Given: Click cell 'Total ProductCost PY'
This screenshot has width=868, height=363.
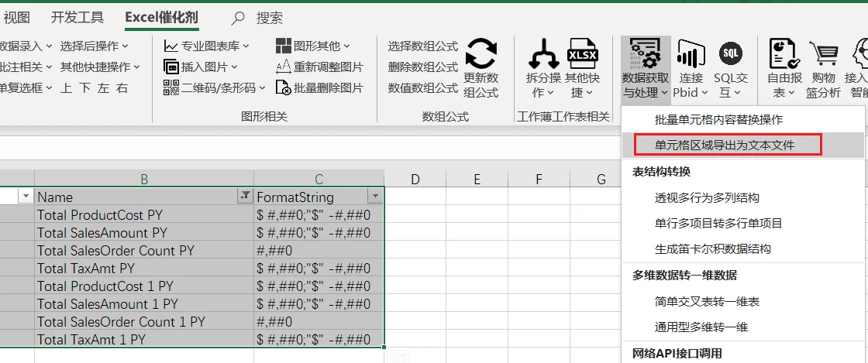Looking at the screenshot, I should pos(144,214).
